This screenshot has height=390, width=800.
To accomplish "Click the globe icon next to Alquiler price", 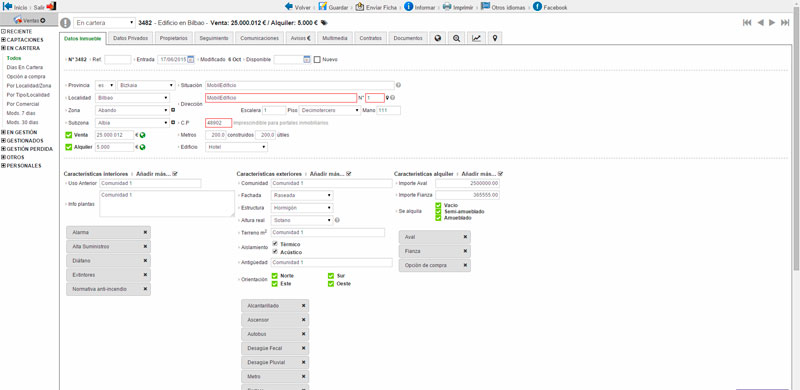I will [x=142, y=148].
